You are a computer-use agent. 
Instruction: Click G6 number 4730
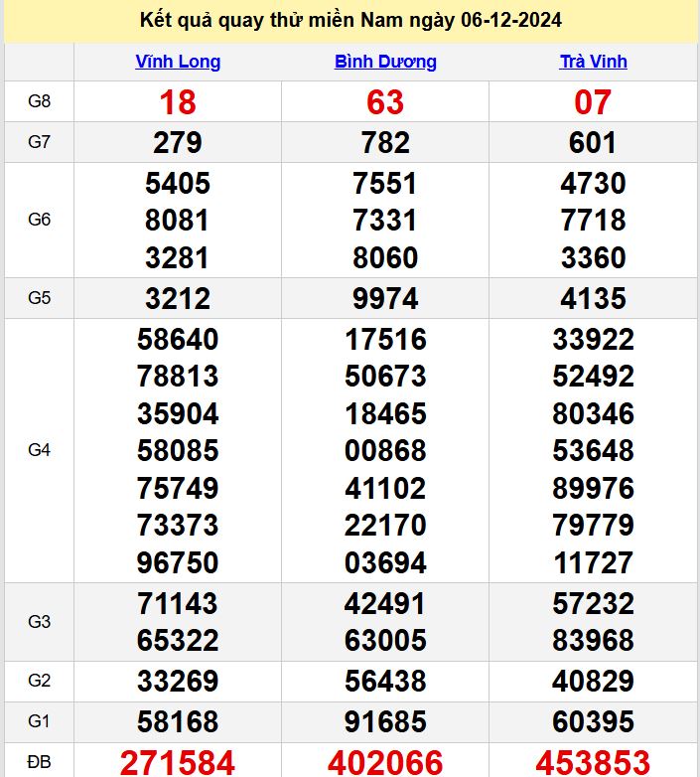[x=593, y=183]
